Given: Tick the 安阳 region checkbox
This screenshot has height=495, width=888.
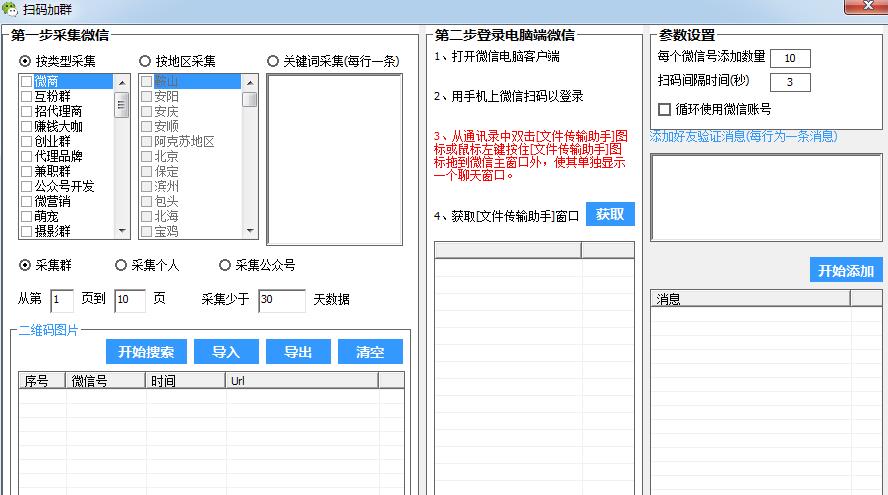Looking at the screenshot, I should click(147, 96).
